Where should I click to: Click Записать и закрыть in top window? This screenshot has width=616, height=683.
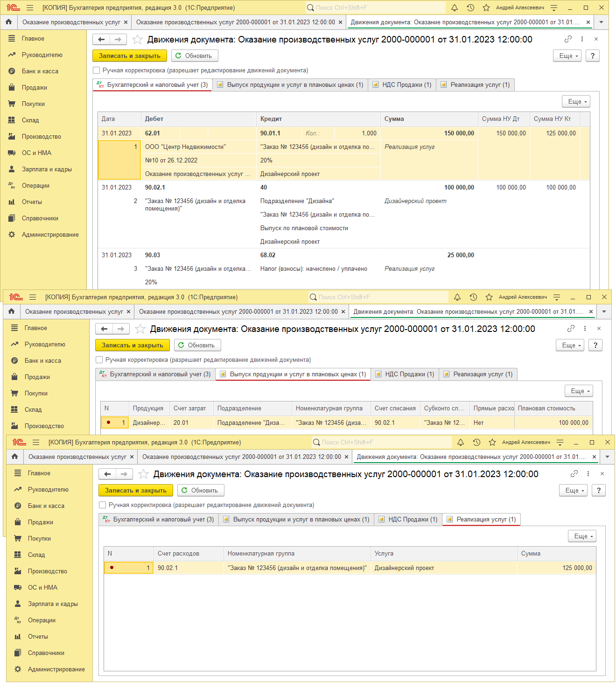click(130, 56)
